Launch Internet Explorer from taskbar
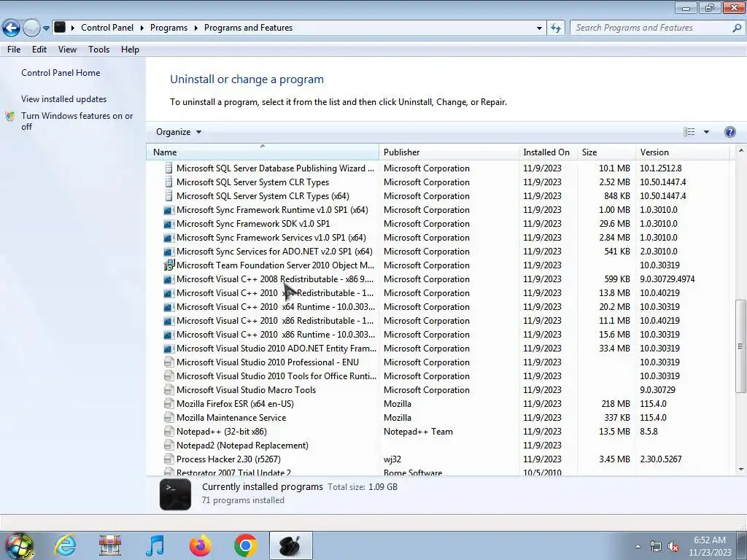 [65, 545]
